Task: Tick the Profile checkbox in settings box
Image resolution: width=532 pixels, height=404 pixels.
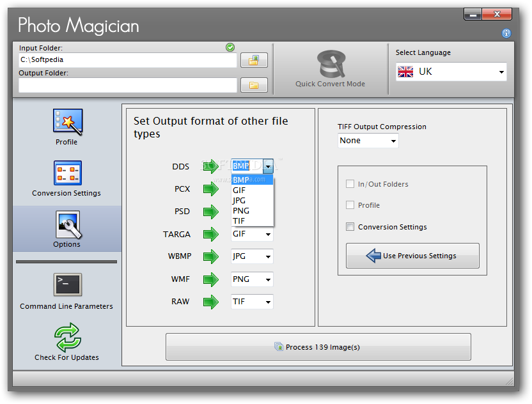Action: tap(350, 205)
